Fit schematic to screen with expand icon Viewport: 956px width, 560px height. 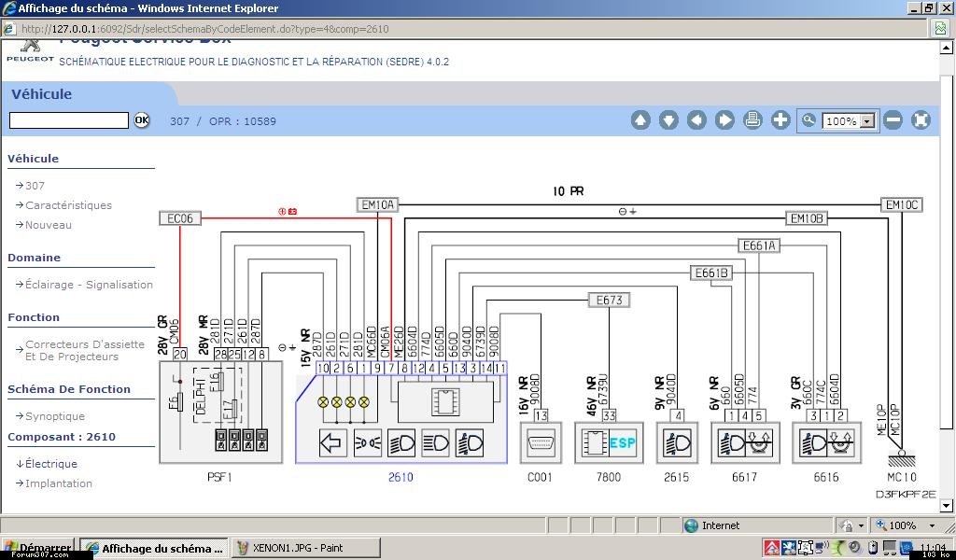pyautogui.click(x=921, y=120)
